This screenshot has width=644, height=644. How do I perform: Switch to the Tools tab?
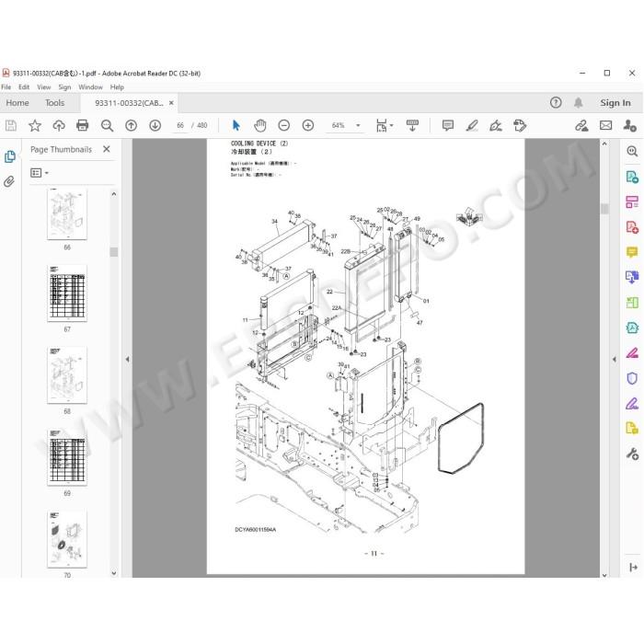pyautogui.click(x=54, y=103)
